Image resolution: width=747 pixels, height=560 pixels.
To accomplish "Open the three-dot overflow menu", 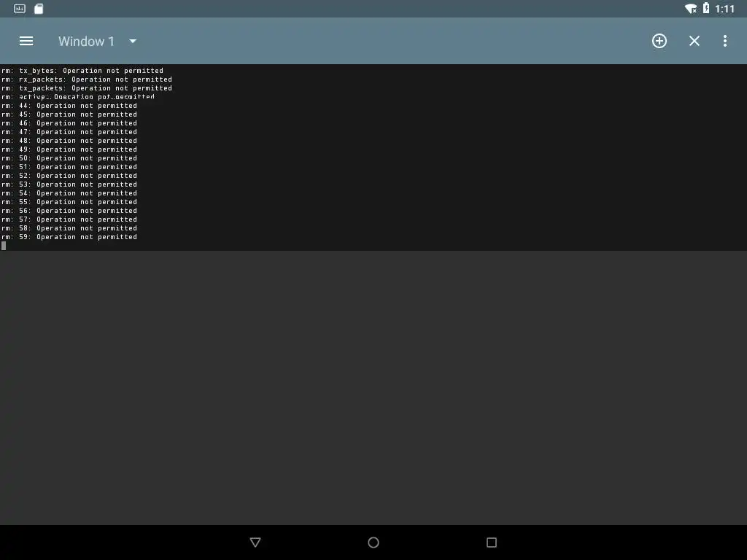I will tap(724, 41).
